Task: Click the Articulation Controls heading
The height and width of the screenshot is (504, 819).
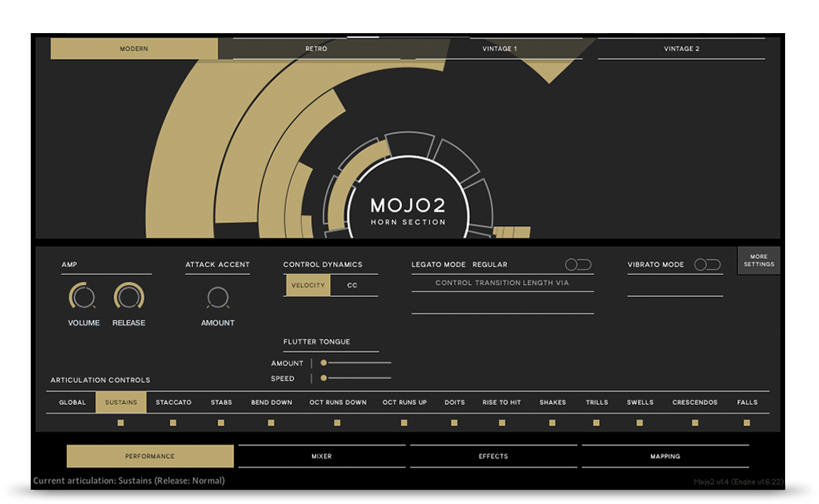Action: click(x=100, y=380)
